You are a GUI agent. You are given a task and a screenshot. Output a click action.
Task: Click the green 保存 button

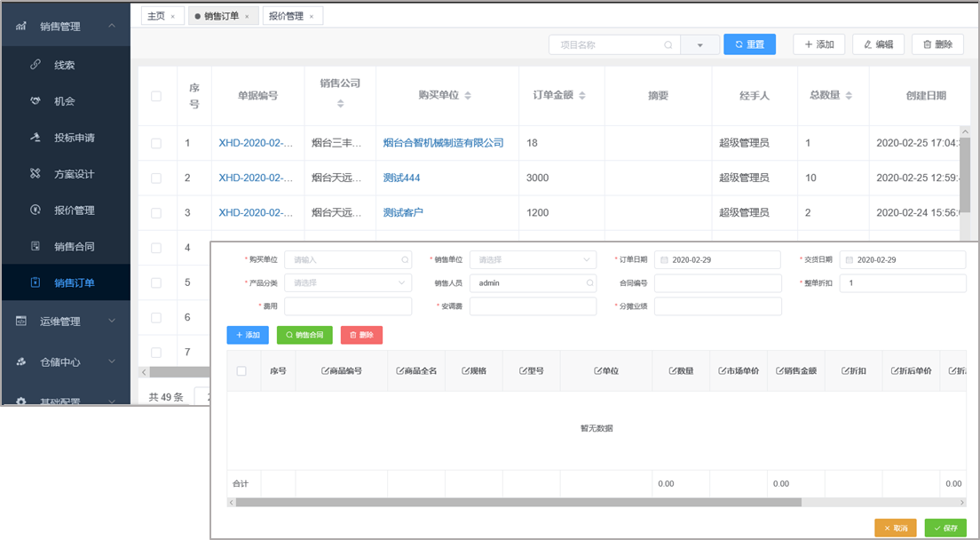coord(945,528)
